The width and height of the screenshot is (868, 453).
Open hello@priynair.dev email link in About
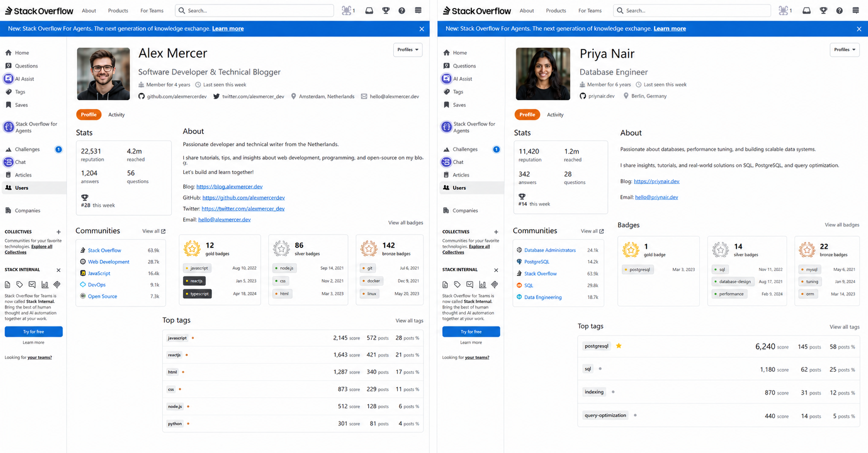point(657,197)
